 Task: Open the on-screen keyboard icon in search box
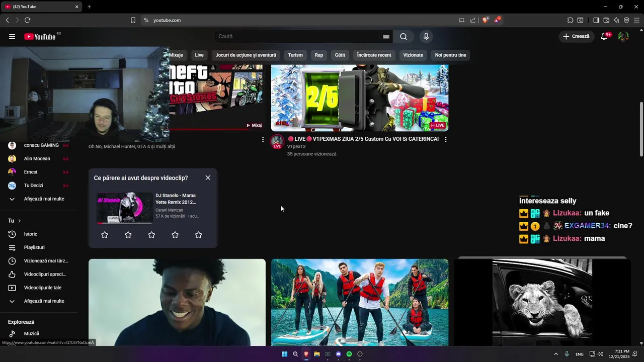386,37
